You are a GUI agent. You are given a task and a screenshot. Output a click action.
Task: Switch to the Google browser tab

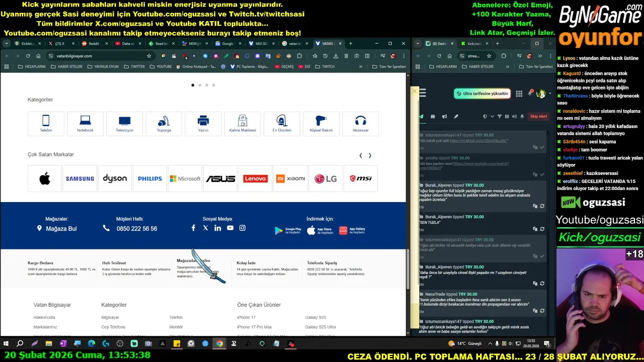227,44
